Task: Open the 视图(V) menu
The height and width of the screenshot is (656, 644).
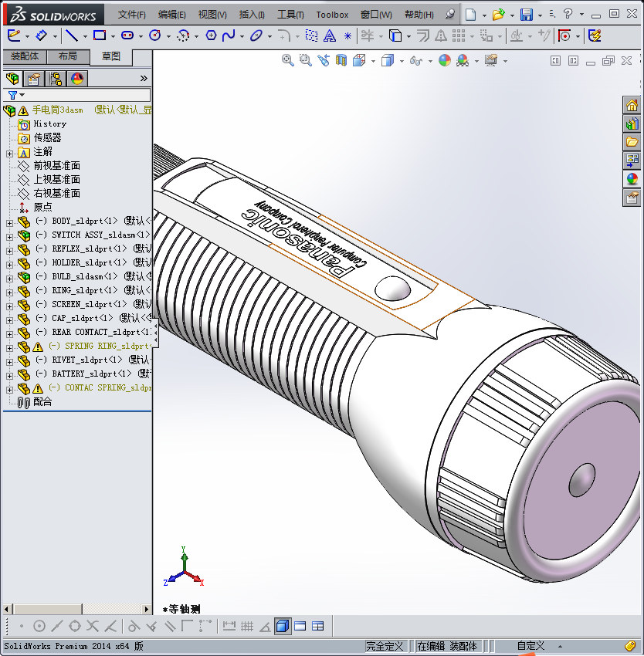Action: tap(212, 15)
